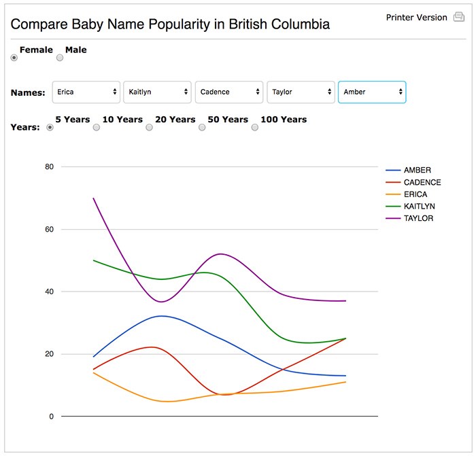Viewport: 476px width, 456px height.
Task: Open the Kaitlyn name dropdown
Action: [157, 92]
